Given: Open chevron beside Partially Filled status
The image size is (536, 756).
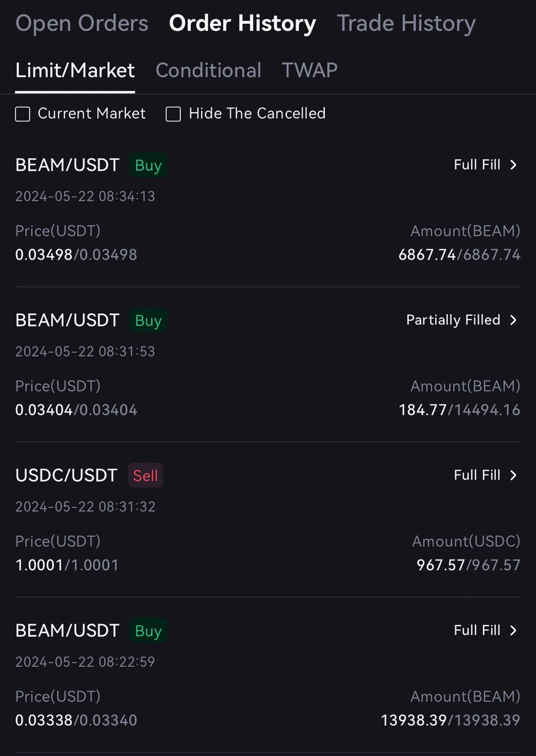Looking at the screenshot, I should click(x=513, y=320).
